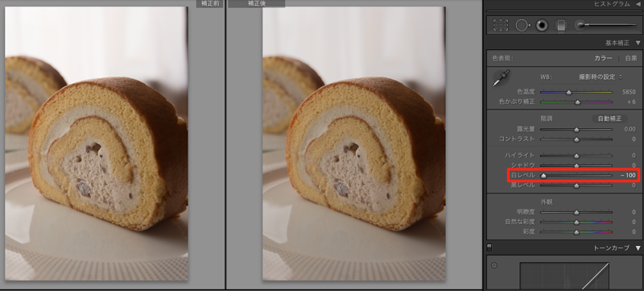
Task: Expand the ヒストグラム panel
Action: 638,4
